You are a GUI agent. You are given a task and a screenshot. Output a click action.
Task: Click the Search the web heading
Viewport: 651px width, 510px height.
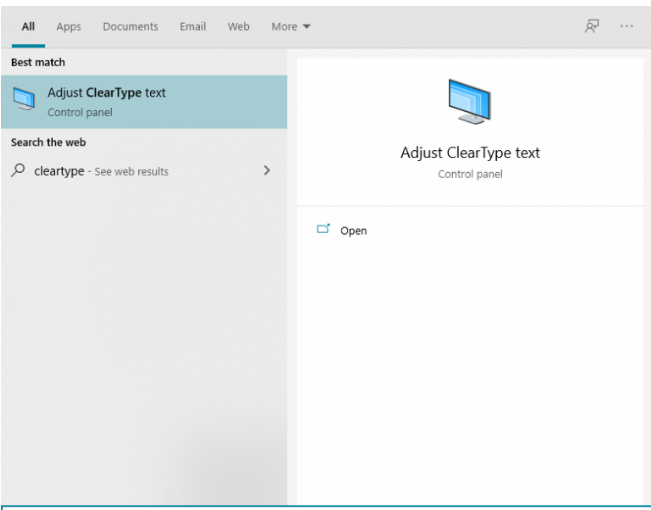click(49, 142)
